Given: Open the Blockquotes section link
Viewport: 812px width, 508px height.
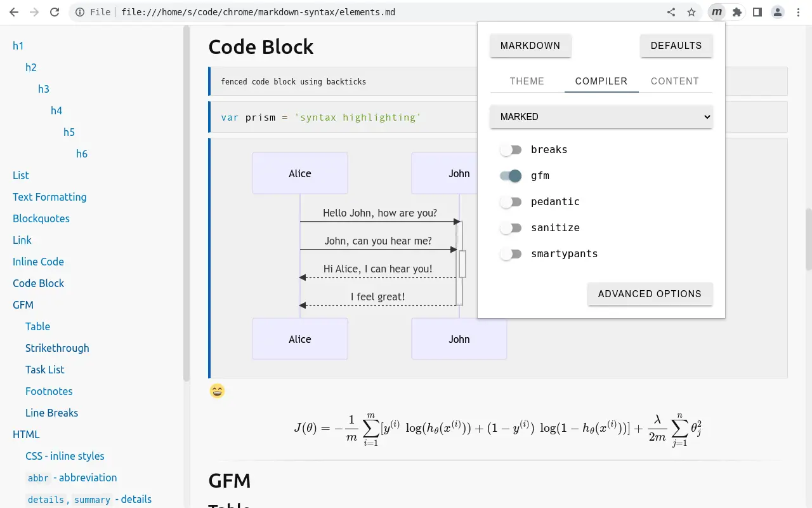Looking at the screenshot, I should [41, 218].
